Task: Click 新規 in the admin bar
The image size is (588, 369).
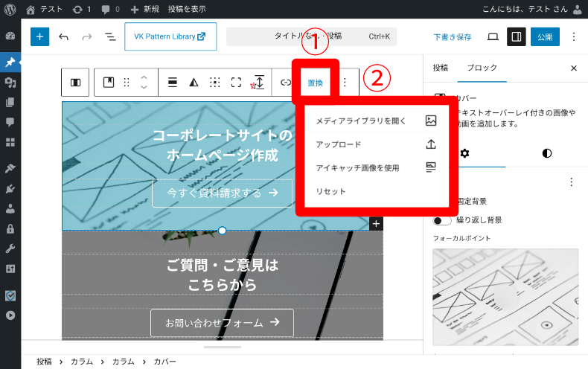Action: pyautogui.click(x=144, y=9)
